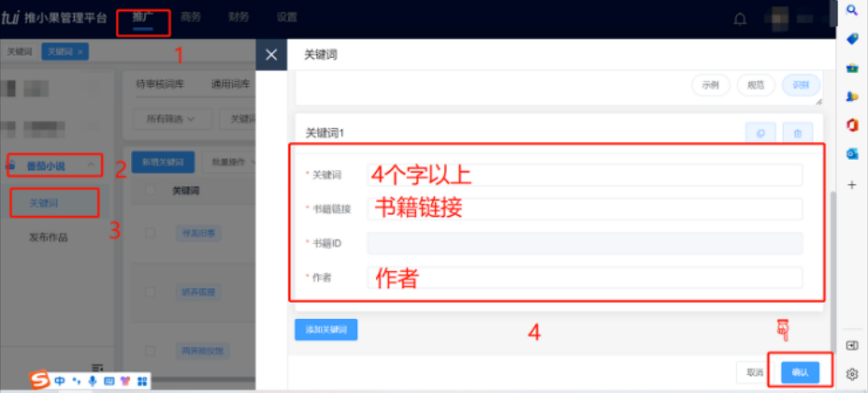Switch to the 设置 top menu
This screenshot has height=393, width=868.
pyautogui.click(x=287, y=17)
